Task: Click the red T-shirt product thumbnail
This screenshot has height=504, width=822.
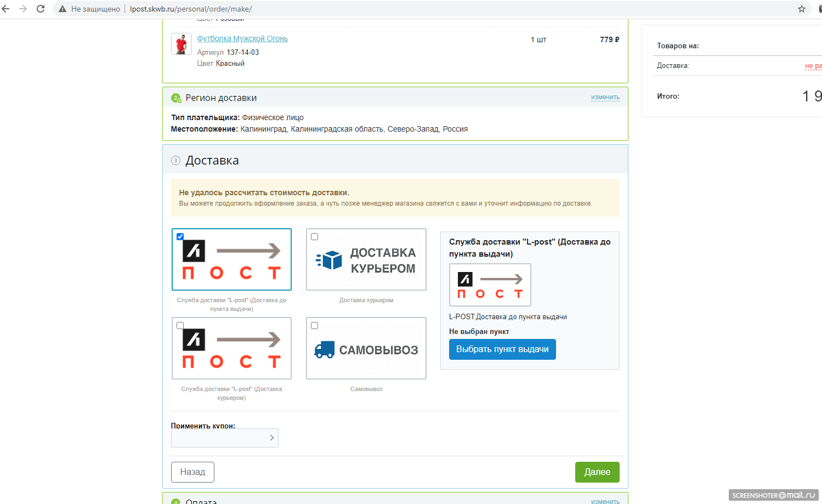Action: [182, 44]
